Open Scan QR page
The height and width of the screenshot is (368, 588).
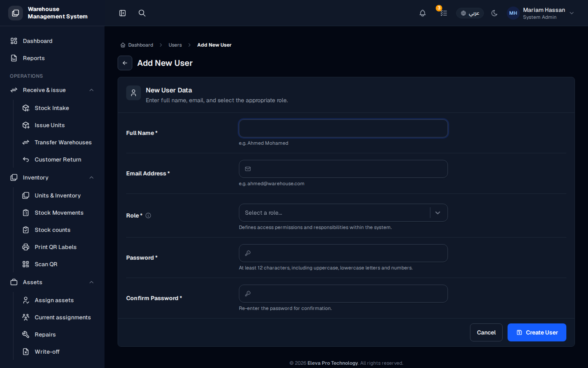tap(58, 264)
